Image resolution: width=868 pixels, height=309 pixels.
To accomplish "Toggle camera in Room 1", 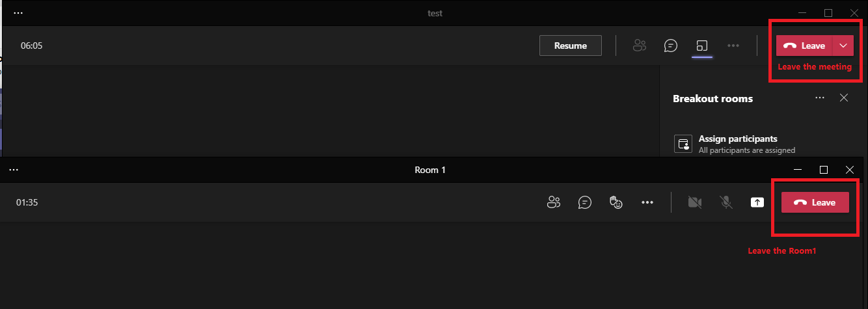I will pyautogui.click(x=695, y=202).
